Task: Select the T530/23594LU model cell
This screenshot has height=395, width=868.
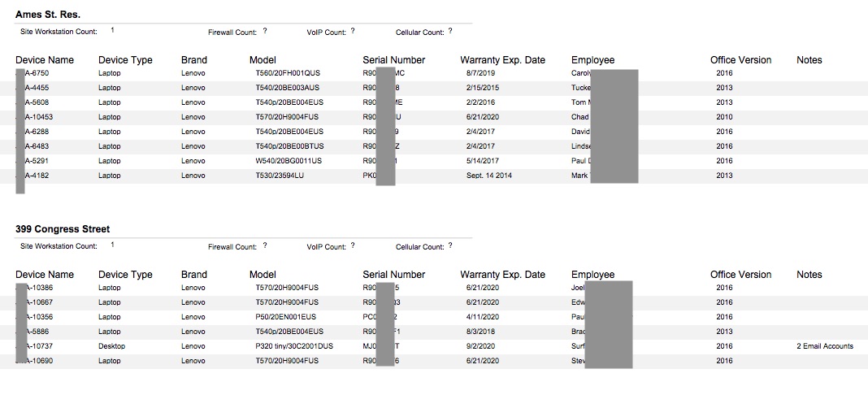Action: [280, 176]
